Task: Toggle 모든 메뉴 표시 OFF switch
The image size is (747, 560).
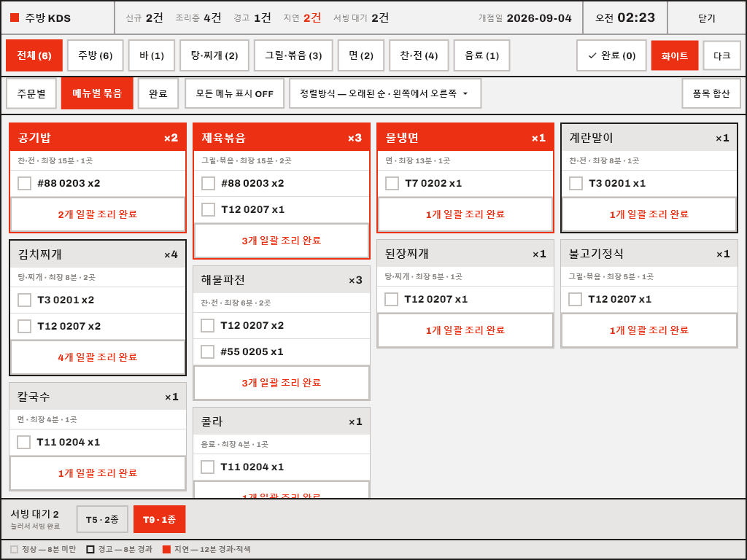Action: tap(234, 93)
